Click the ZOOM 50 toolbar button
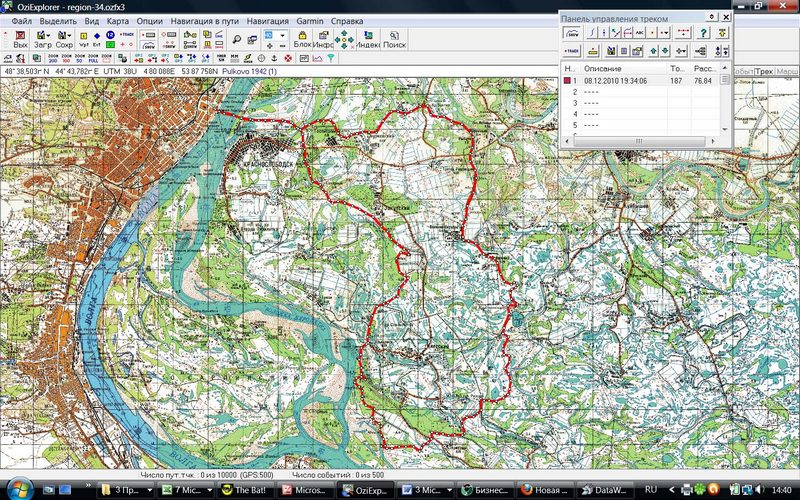800x500 pixels. point(80,58)
